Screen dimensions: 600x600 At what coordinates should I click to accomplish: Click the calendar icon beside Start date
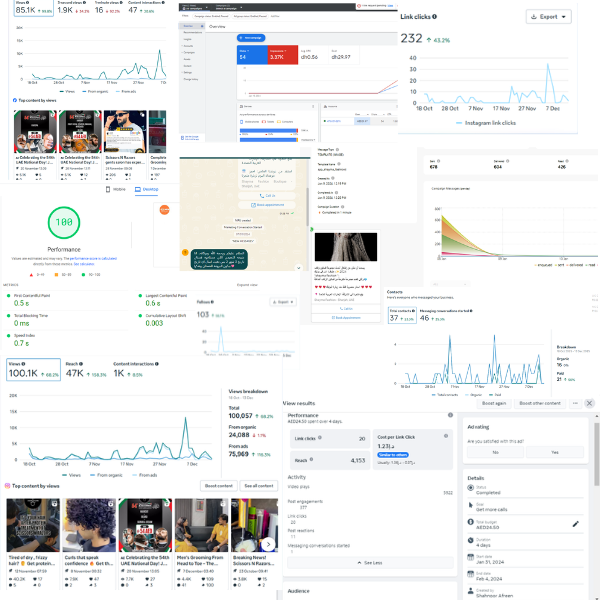[x=471, y=557]
